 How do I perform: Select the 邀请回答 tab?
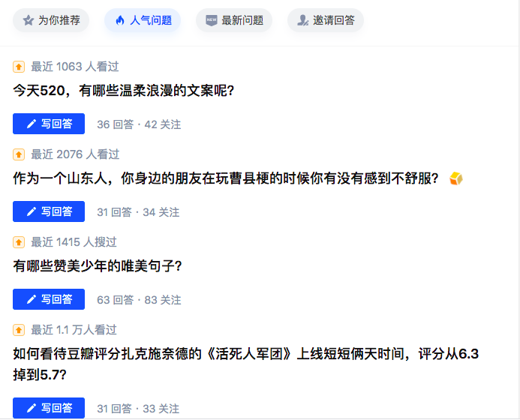pos(326,20)
